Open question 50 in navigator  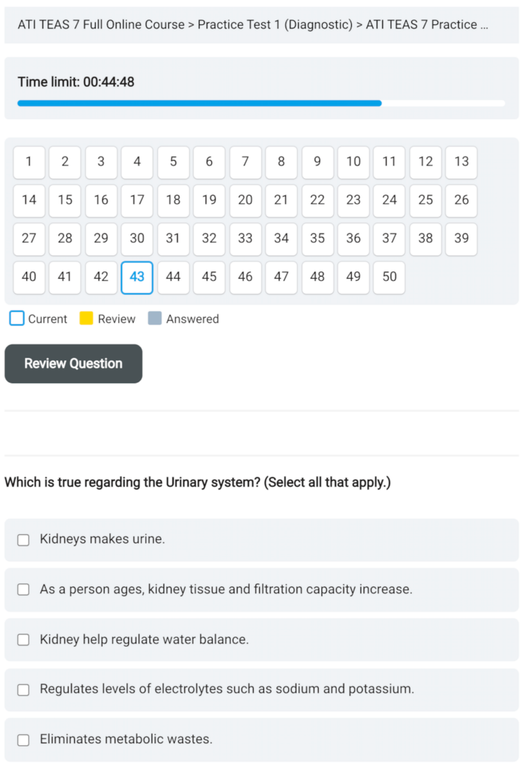(x=389, y=277)
